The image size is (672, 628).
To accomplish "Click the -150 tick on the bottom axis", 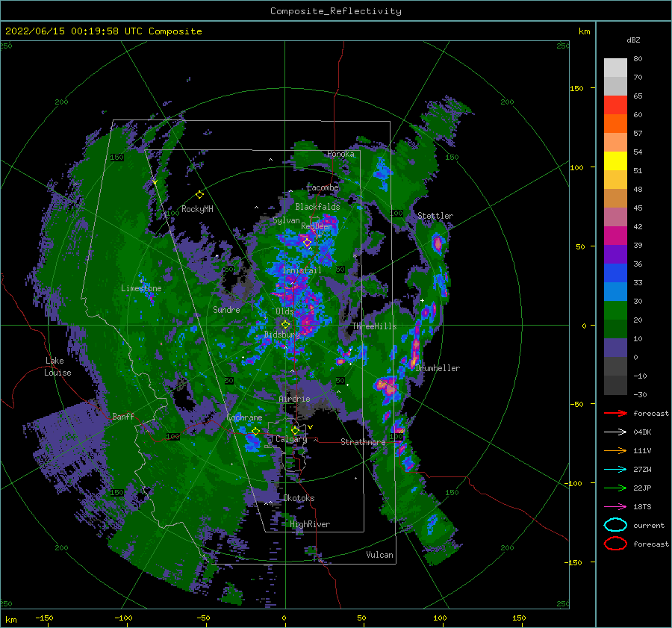I will tap(44, 618).
